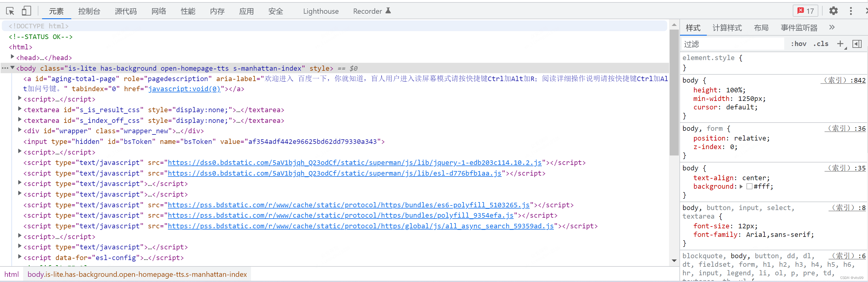Image resolution: width=868 pixels, height=282 pixels.
Task: Open the jquery-1-edb203c114.10.2.js link
Action: tap(354, 162)
